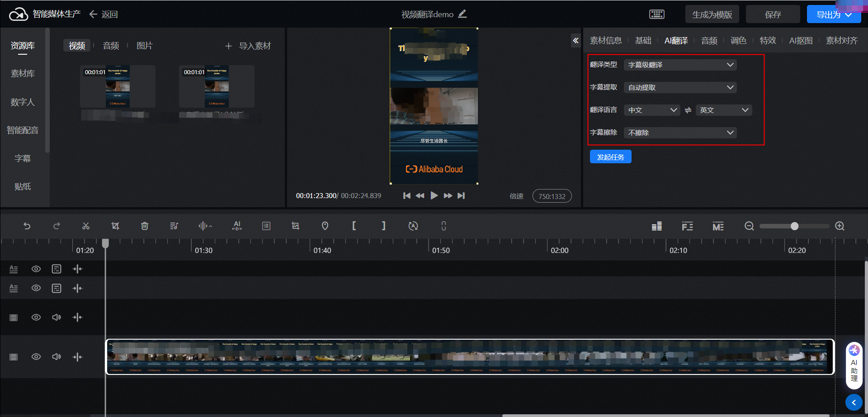The height and width of the screenshot is (417, 868).
Task: Click the timeline zoom slider handle
Action: tap(794, 226)
